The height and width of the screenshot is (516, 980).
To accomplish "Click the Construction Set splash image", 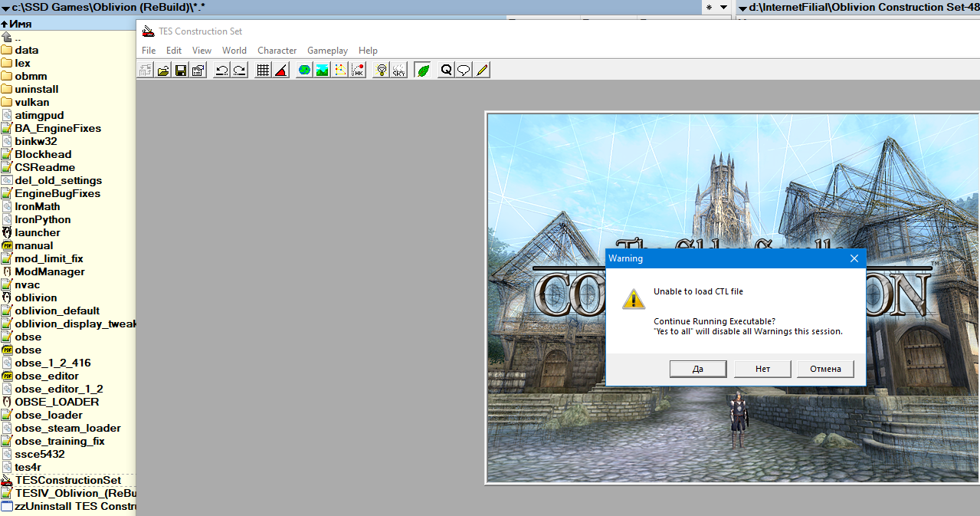I will (x=733, y=297).
